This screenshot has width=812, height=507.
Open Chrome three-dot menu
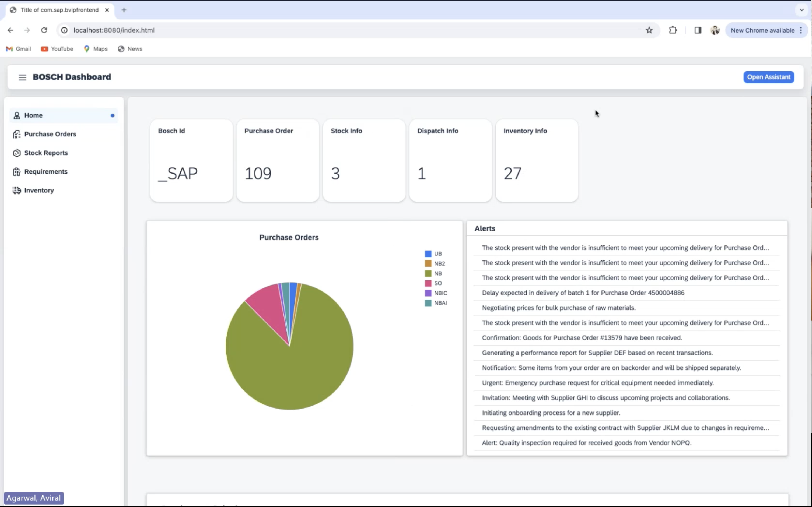tap(801, 30)
